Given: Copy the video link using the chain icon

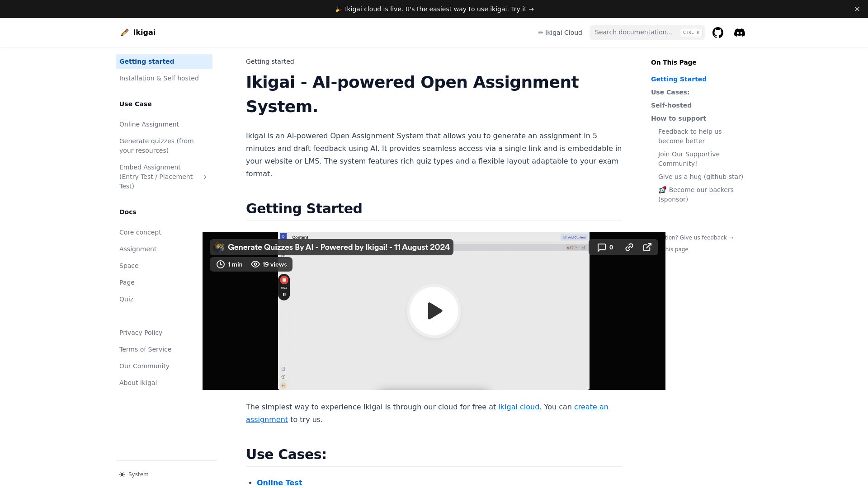Looking at the screenshot, I should tap(629, 247).
